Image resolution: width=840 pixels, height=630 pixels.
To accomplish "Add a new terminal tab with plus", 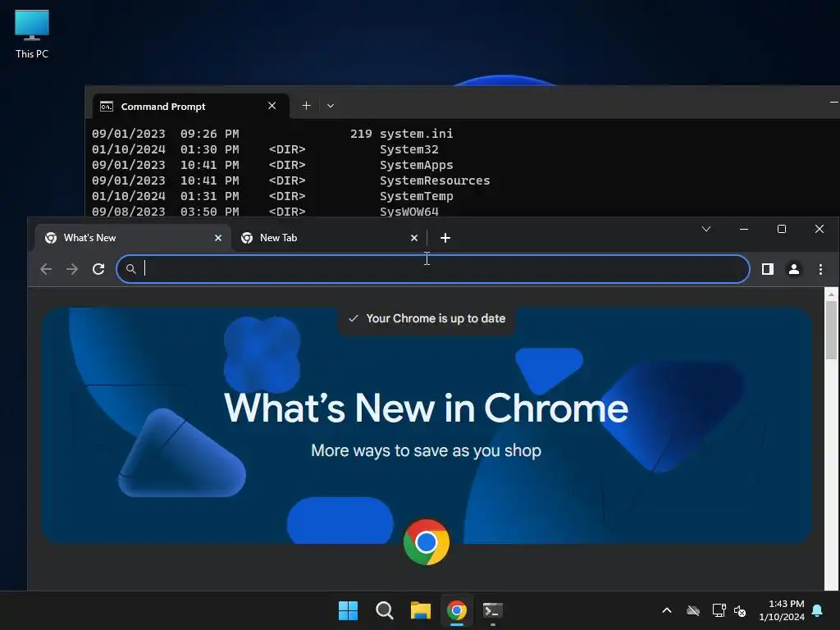I will [x=306, y=106].
